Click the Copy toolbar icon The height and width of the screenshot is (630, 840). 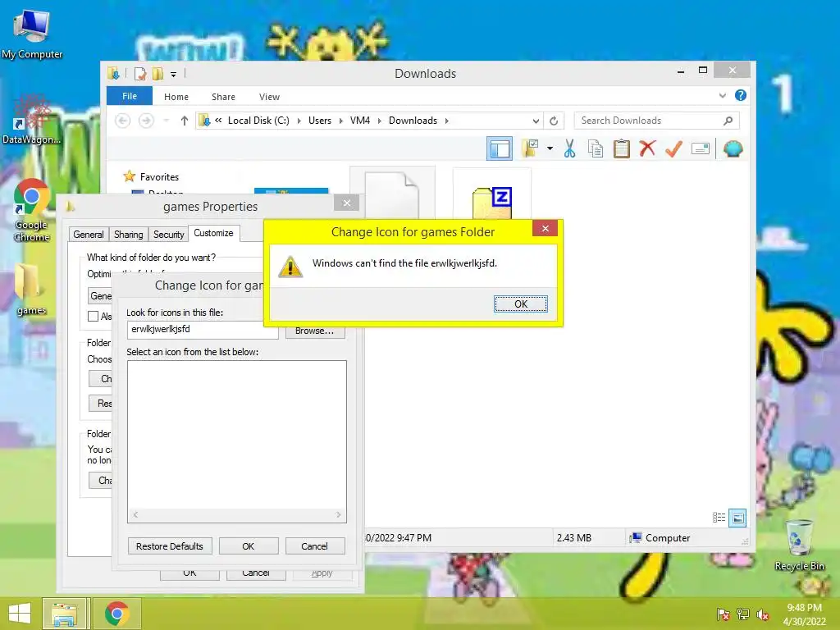[596, 148]
